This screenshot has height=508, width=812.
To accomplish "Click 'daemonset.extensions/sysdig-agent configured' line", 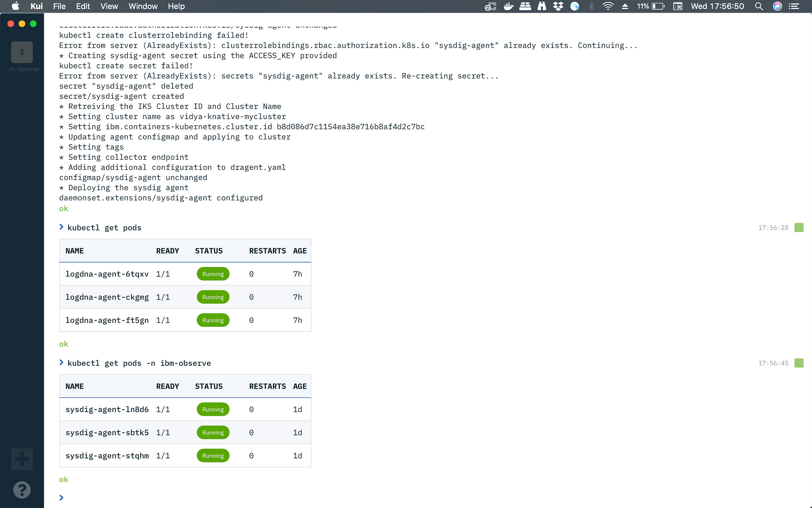I will tap(161, 198).
